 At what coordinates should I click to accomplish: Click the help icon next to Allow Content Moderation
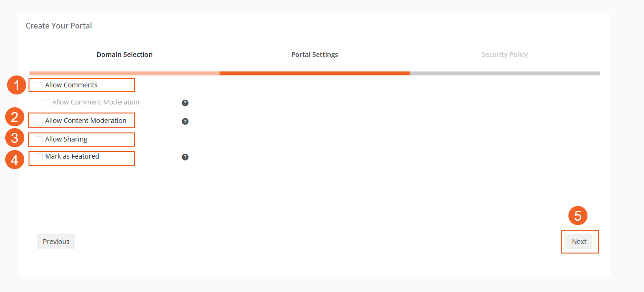(185, 121)
